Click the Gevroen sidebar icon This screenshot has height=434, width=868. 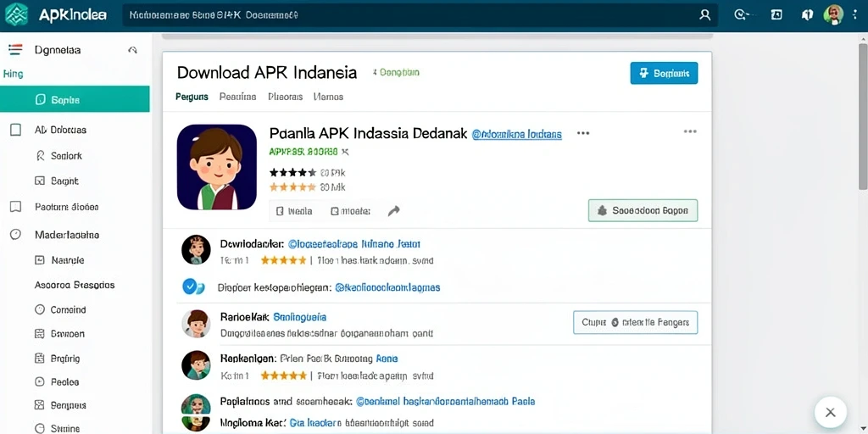pos(40,334)
